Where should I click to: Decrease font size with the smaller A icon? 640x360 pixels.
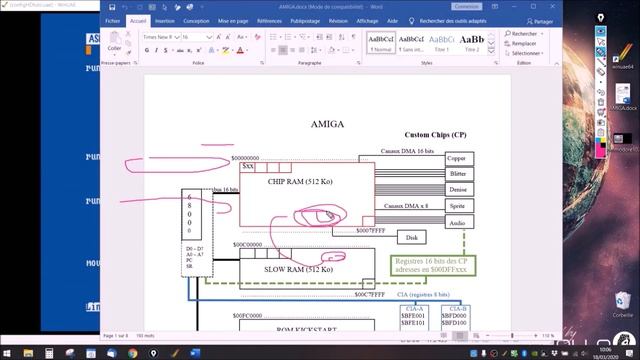(228, 37)
